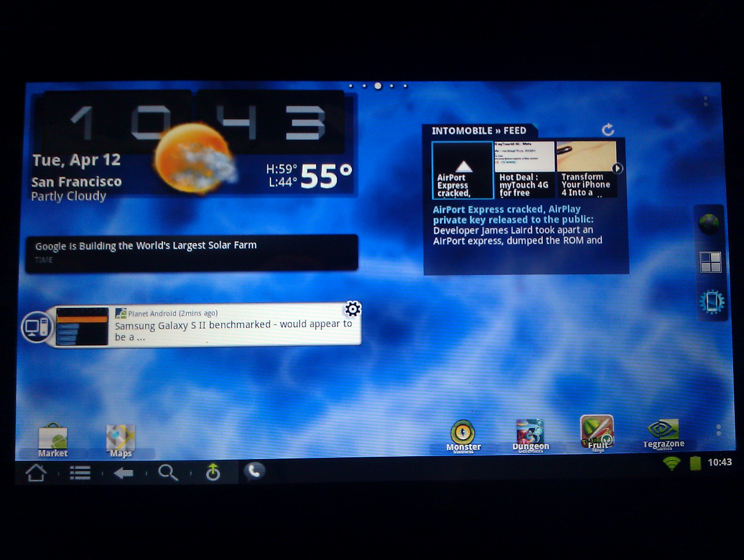Open the menu button in navigation bar
The width and height of the screenshot is (744, 560).
coord(80,473)
